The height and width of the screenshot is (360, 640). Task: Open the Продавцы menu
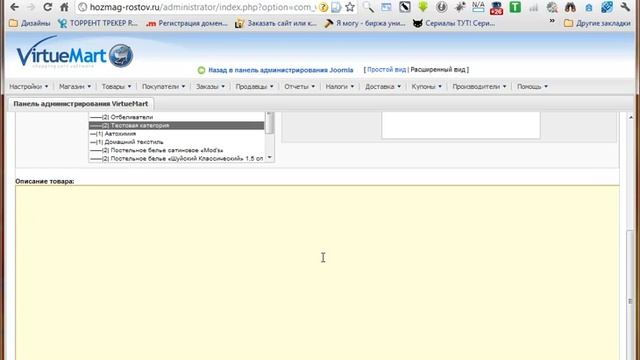coord(254,87)
